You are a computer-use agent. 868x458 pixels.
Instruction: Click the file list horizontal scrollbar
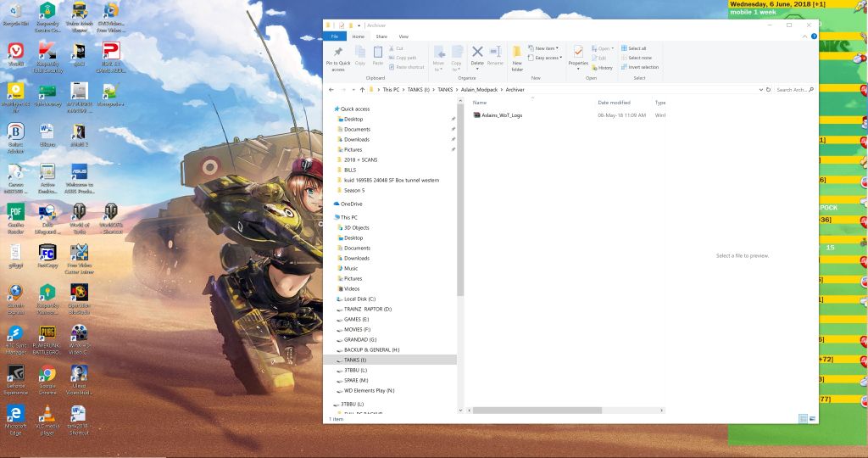coord(537,411)
